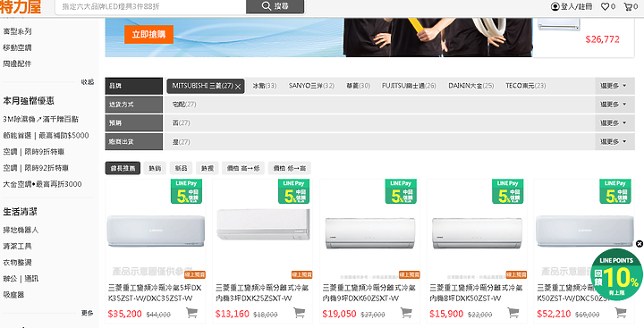Sort by 館長推薦 tab
Viewport: 644px width, 328px height.
pos(123,168)
